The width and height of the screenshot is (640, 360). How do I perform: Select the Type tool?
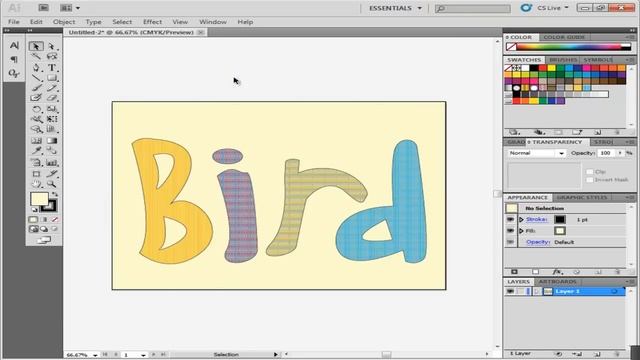click(51, 67)
